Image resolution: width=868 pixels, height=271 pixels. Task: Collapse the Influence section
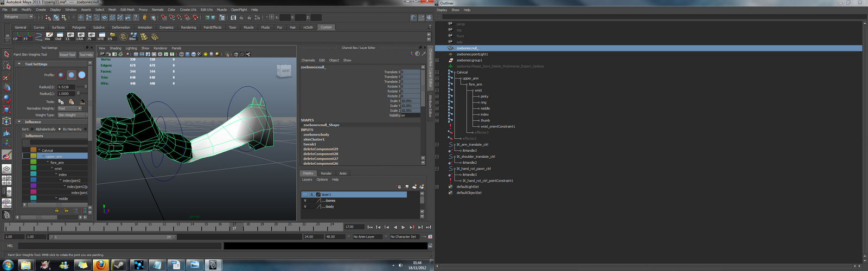tap(20, 122)
